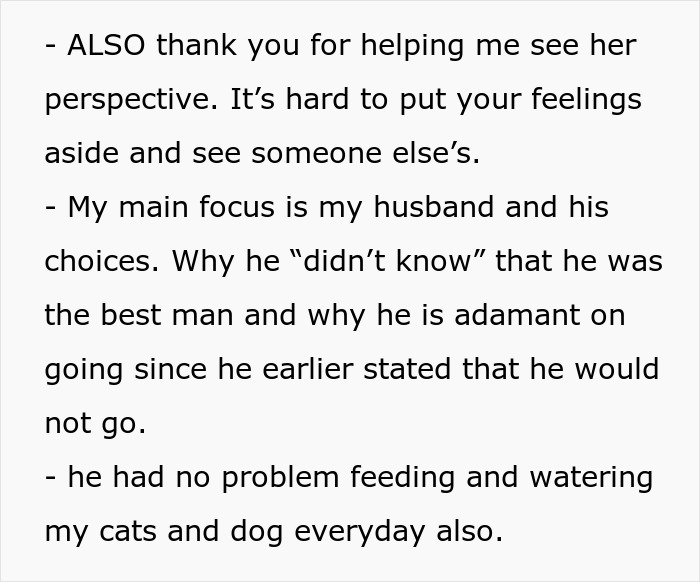
Task: Click the phrase "My main focus"
Action: 171,208
